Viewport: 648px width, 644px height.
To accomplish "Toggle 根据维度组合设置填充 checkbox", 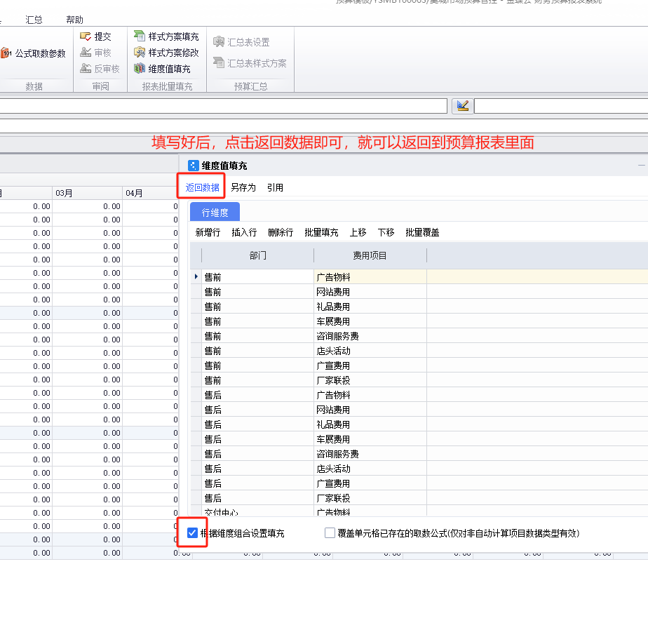I will (x=192, y=533).
